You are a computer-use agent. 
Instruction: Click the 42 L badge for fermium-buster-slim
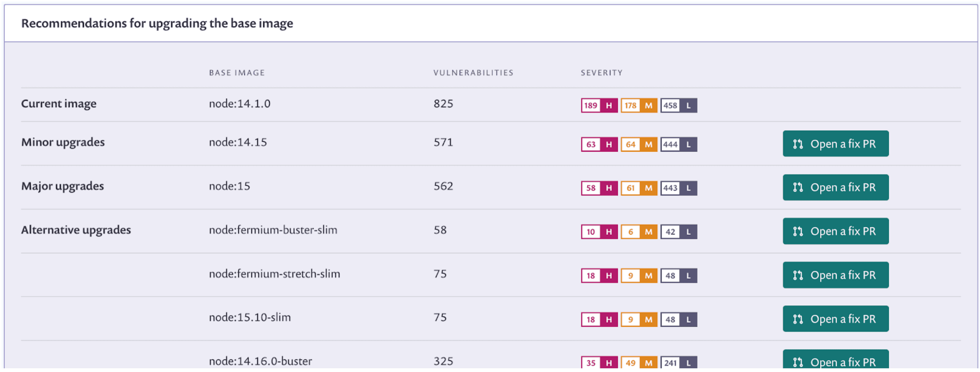(x=678, y=232)
